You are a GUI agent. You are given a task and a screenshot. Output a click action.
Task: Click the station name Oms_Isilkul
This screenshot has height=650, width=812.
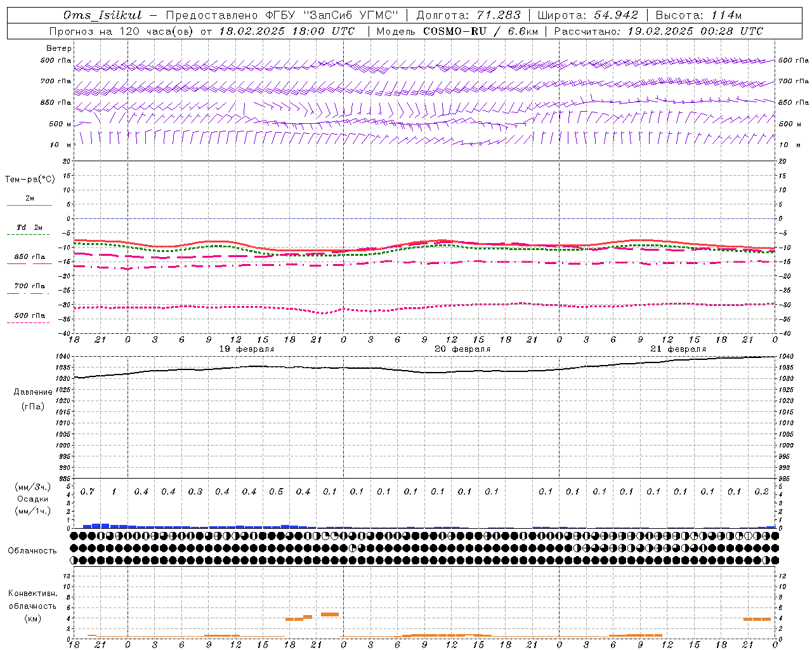click(102, 15)
